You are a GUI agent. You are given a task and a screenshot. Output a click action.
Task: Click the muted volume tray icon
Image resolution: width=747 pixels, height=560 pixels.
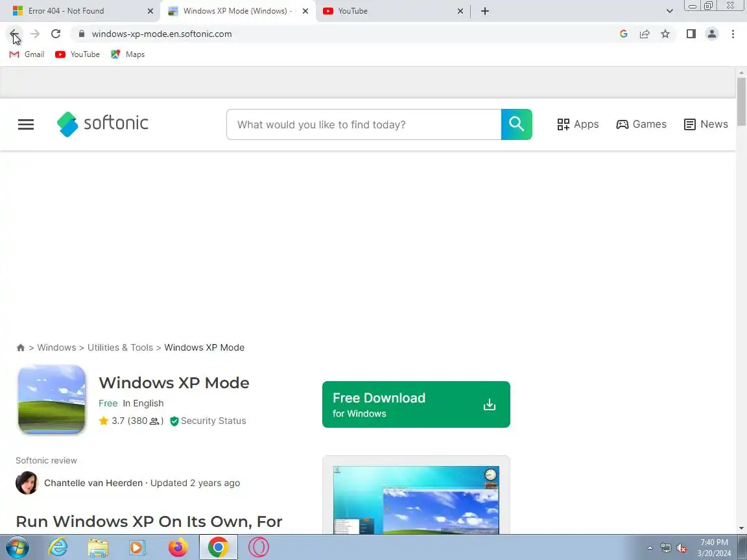coord(682,548)
